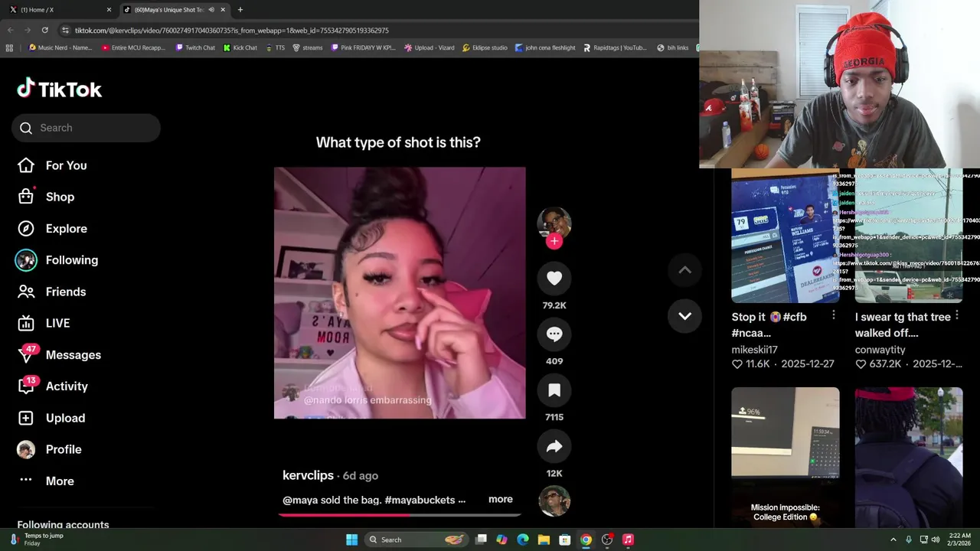Like the video with 79.2K likes

click(x=554, y=279)
